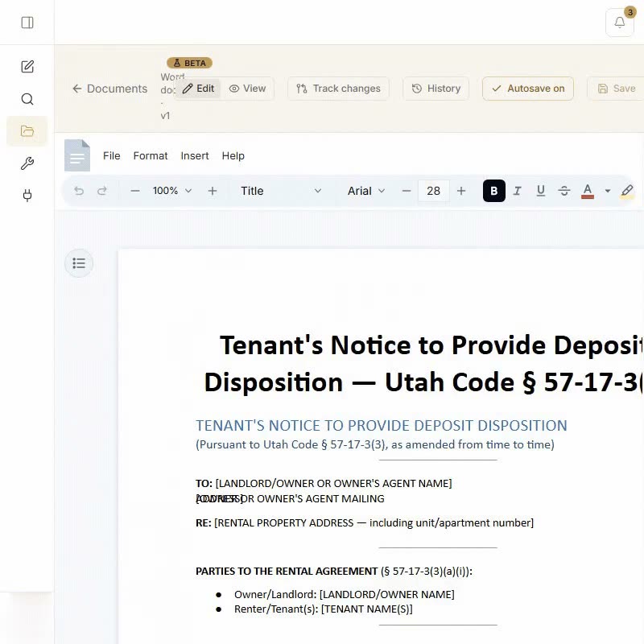Open the Arial font dropdown
The image size is (644, 644).
point(366,191)
